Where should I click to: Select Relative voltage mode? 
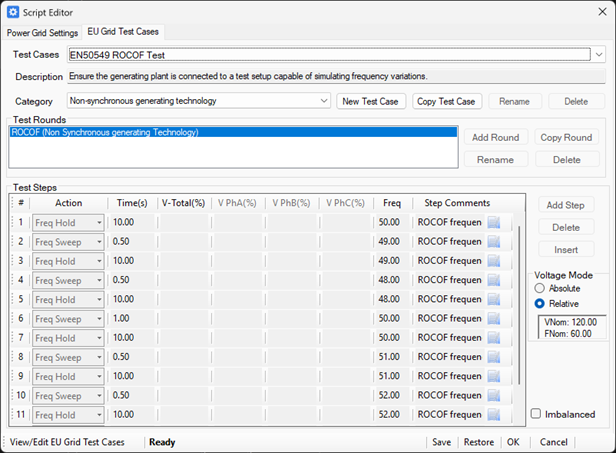click(x=541, y=303)
